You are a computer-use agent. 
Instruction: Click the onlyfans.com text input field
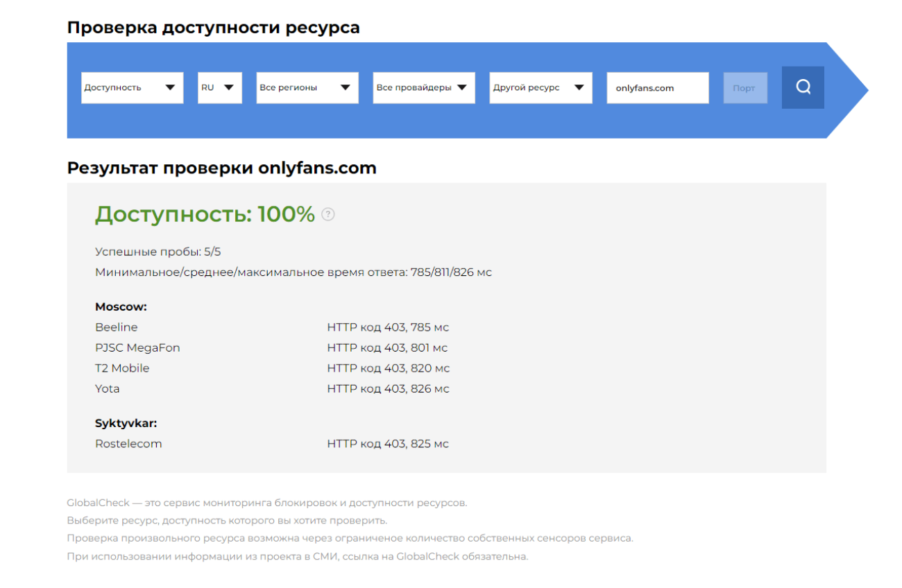657,87
